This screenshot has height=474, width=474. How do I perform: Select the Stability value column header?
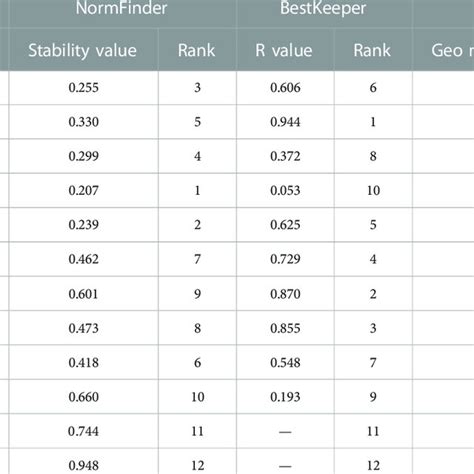click(83, 51)
